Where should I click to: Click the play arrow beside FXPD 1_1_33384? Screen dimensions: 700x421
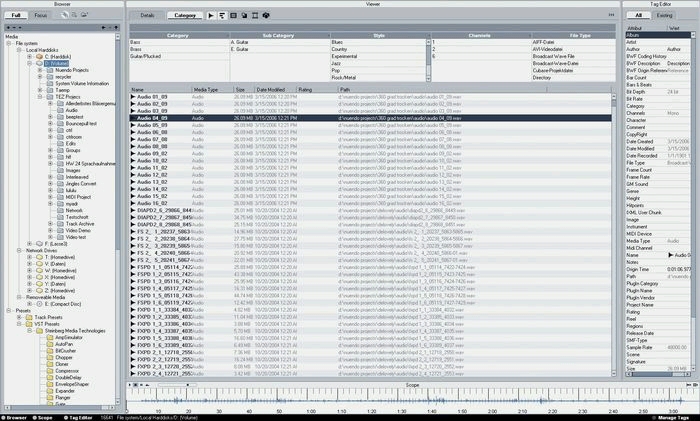tap(133, 310)
